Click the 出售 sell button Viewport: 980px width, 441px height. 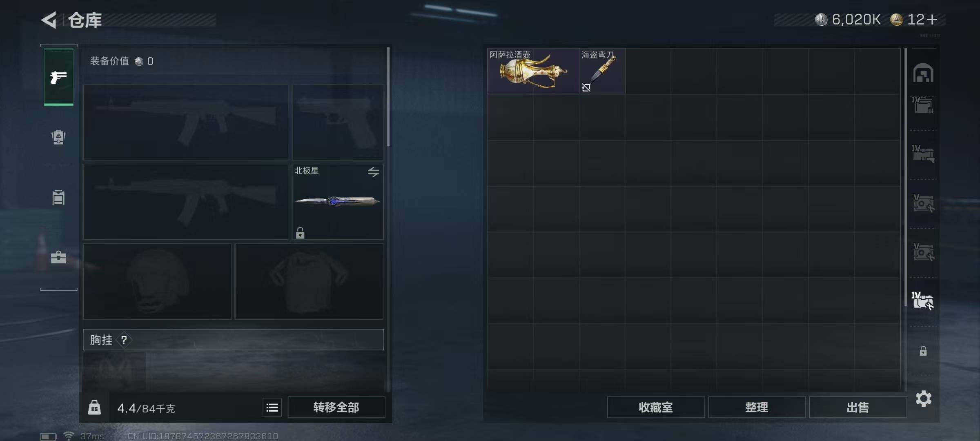(858, 407)
